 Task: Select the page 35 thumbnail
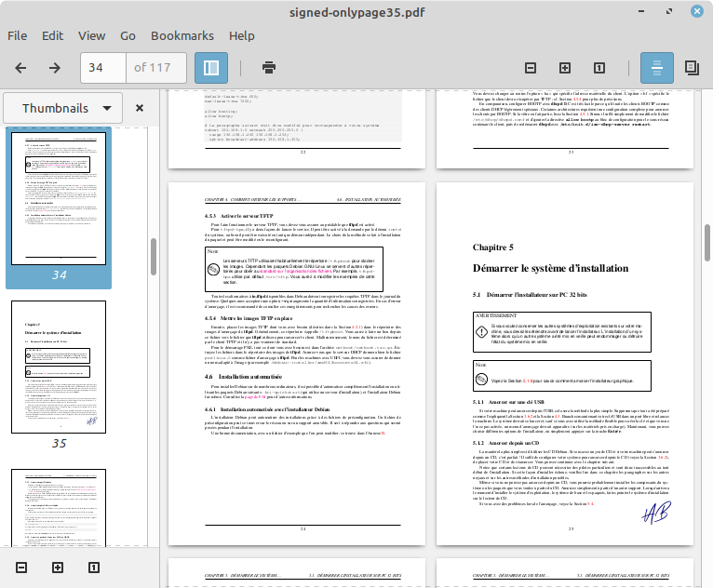pyautogui.click(x=59, y=367)
